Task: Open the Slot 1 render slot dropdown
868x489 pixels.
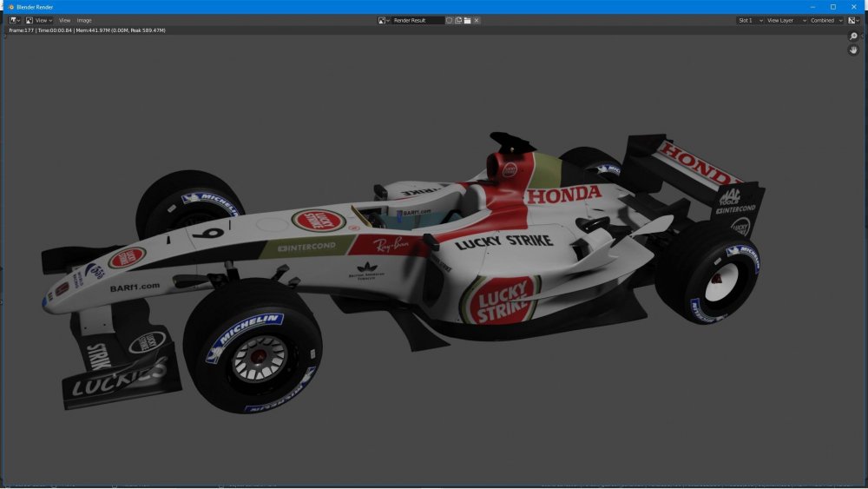Action: [750, 21]
